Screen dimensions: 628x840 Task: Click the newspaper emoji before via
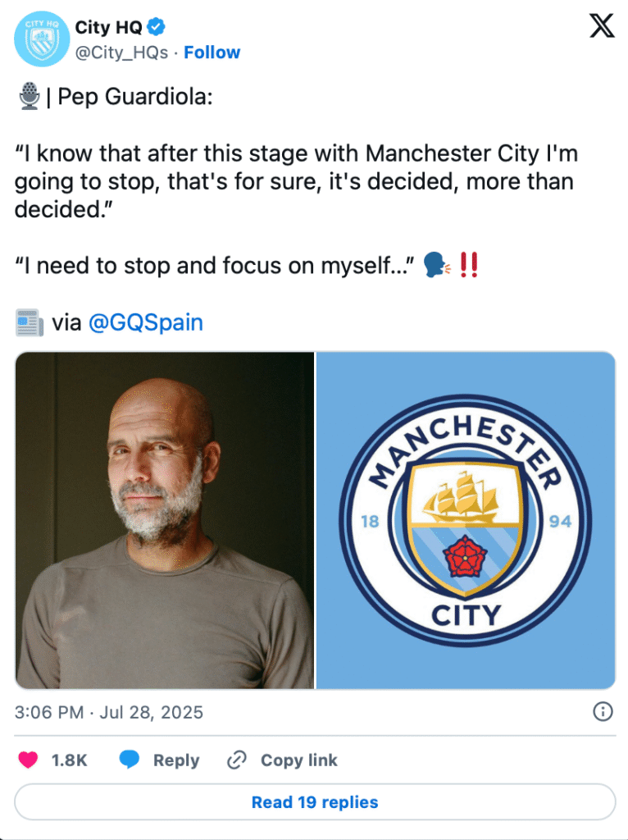click(x=30, y=322)
